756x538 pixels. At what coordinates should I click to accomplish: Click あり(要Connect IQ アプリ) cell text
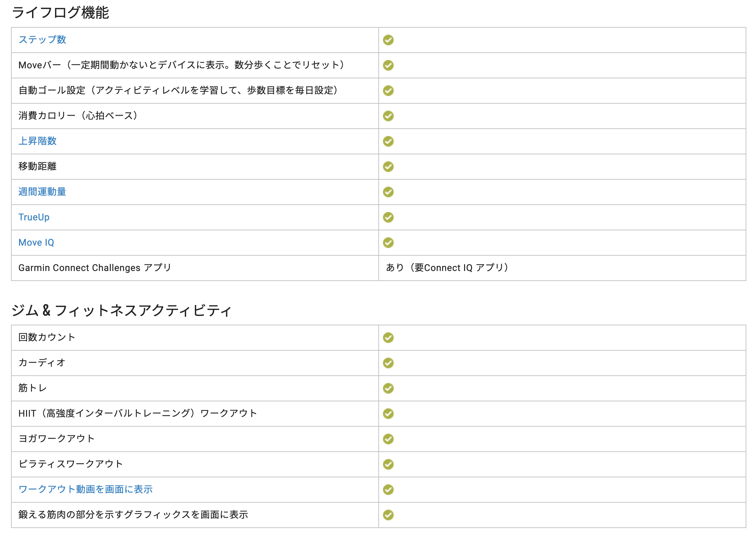coord(447,268)
